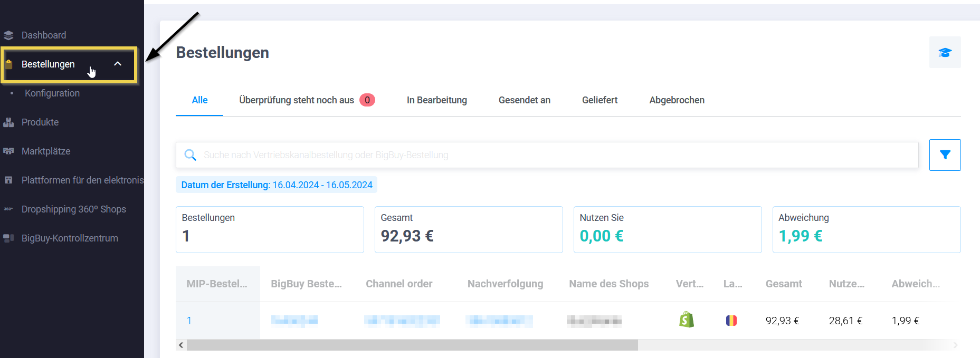
Task: Open the filter funnel button
Action: tap(945, 155)
